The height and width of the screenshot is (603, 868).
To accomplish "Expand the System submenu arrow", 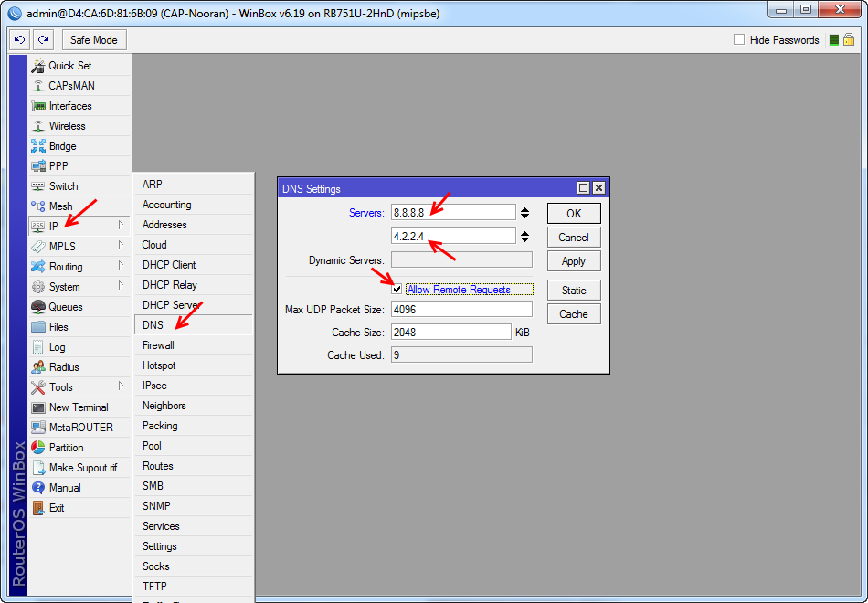I will click(121, 286).
